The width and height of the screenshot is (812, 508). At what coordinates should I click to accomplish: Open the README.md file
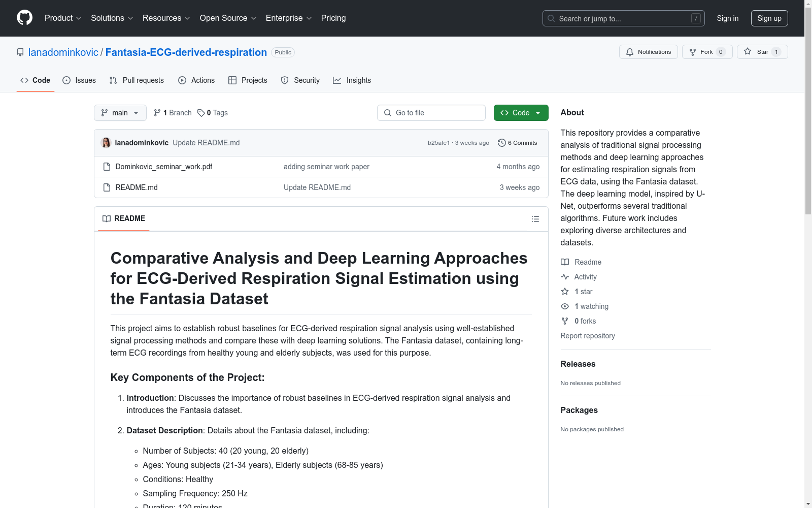(137, 187)
